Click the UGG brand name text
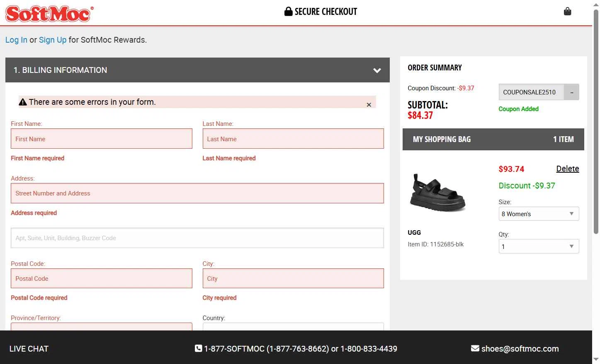 [414, 233]
